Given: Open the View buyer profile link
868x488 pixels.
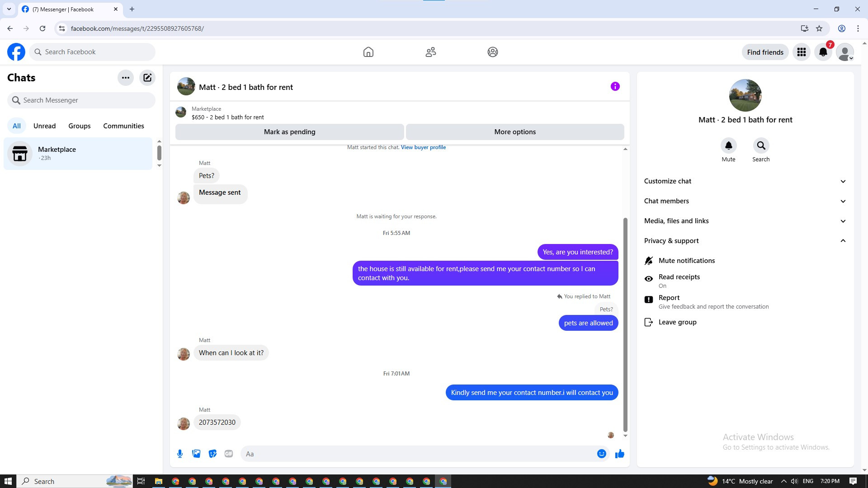Looking at the screenshot, I should (423, 147).
